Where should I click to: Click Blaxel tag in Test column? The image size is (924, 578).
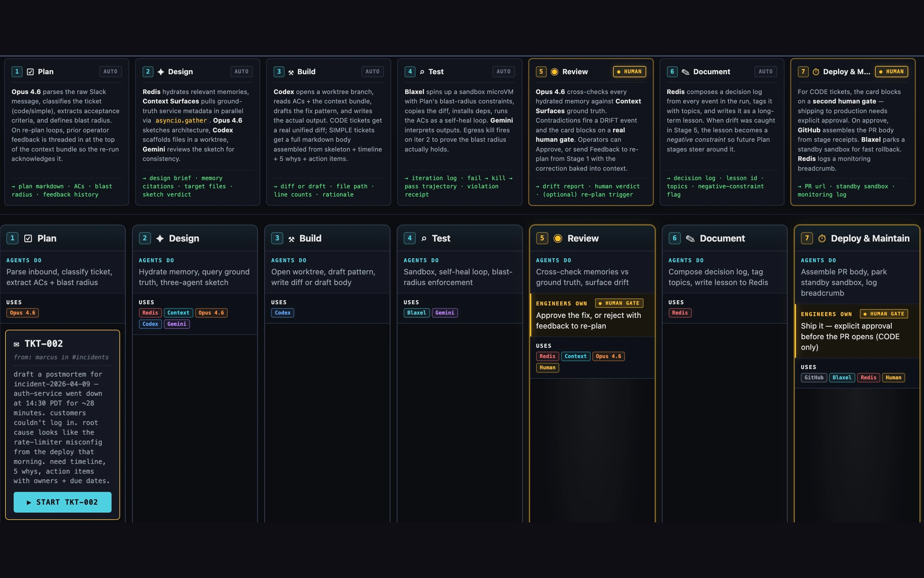tap(417, 313)
